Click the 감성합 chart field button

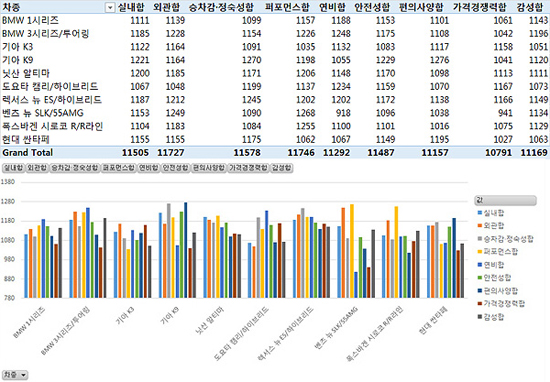pos(281,168)
